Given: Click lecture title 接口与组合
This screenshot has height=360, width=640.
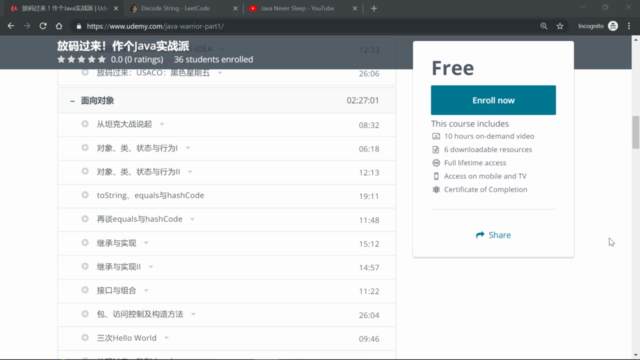Looking at the screenshot, I should click(x=116, y=290).
